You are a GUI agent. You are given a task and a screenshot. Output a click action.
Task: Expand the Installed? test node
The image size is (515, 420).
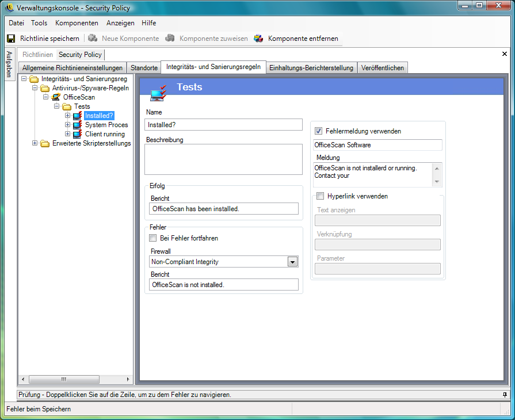click(x=68, y=116)
